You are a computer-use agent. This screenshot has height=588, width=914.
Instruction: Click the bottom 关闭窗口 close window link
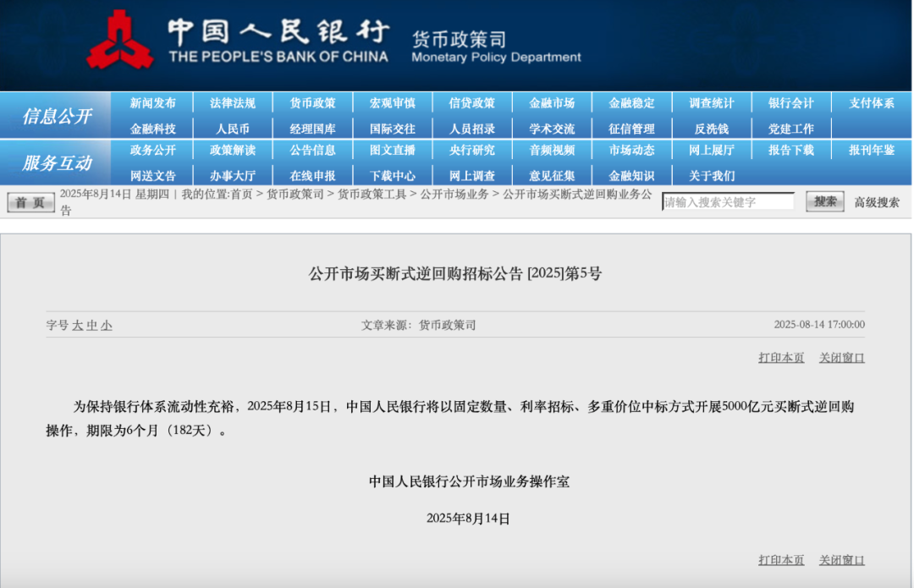841,560
